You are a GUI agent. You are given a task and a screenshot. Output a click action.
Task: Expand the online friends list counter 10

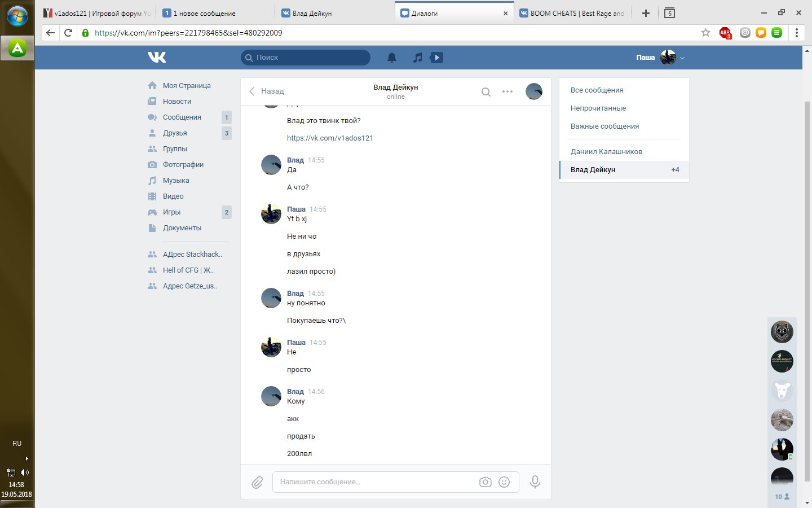pos(782,497)
